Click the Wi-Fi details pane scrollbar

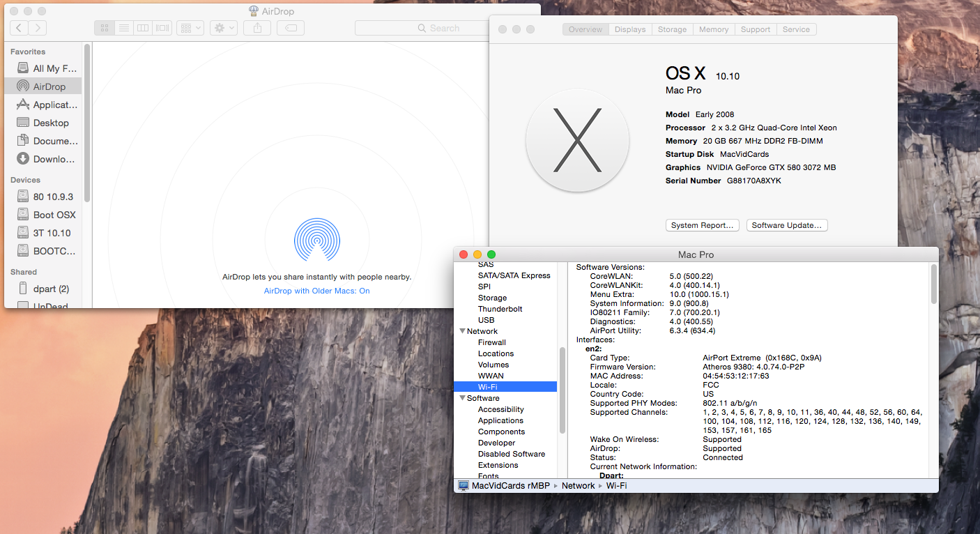[934, 284]
